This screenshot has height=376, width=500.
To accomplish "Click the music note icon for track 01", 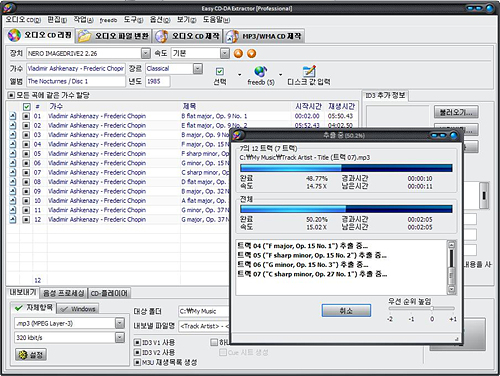I will click(x=13, y=116).
